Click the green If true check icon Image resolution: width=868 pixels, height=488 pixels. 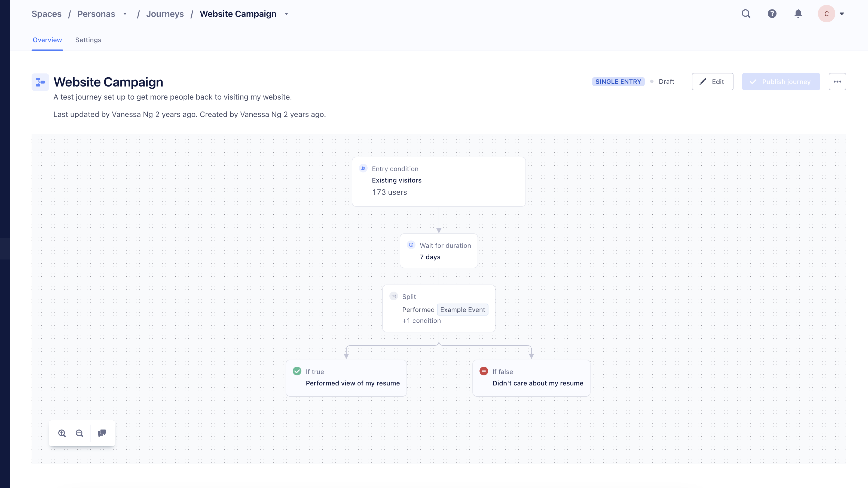[x=297, y=371]
